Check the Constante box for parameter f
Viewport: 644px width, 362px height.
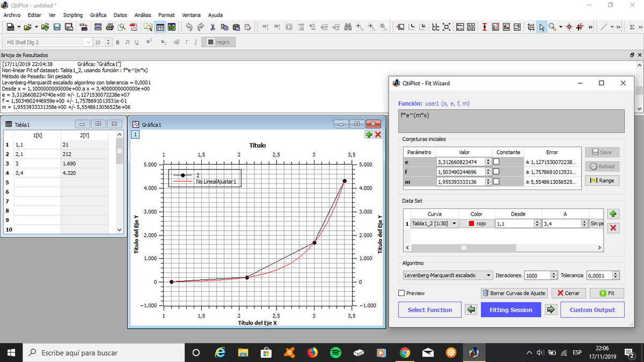coord(496,172)
